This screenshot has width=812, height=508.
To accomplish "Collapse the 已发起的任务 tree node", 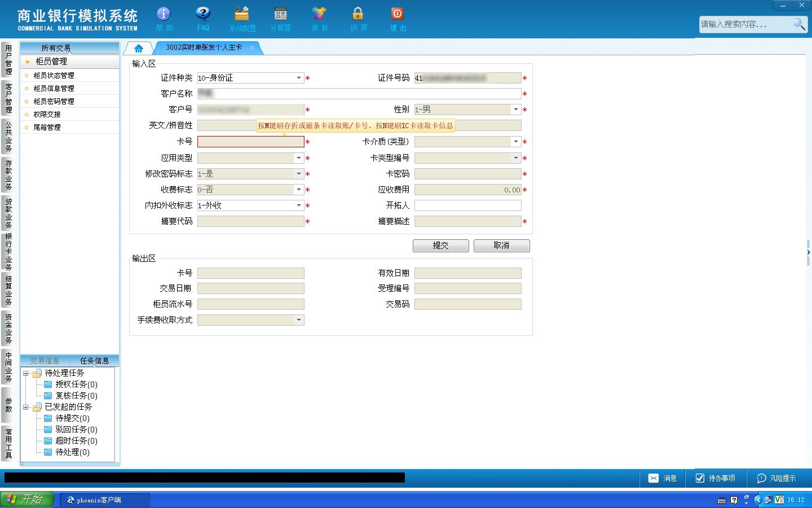I will [25, 407].
